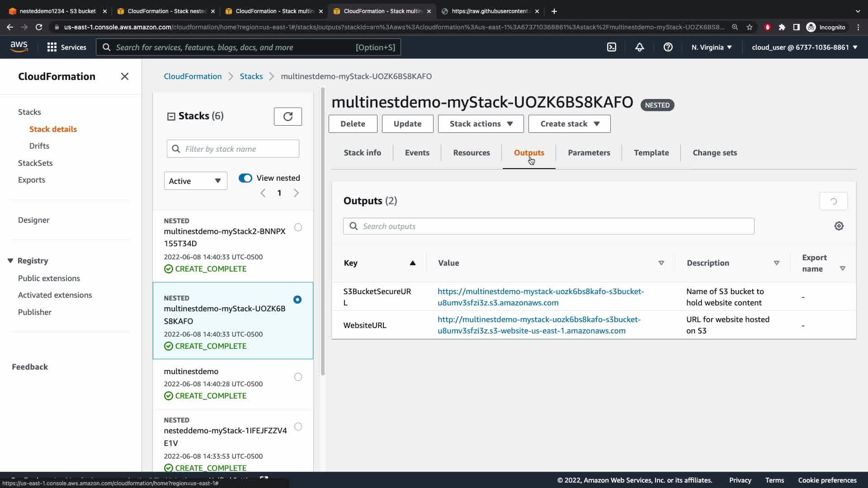The width and height of the screenshot is (868, 488).
Task: Select multinestdemo-myStack2 stack radio button
Action: (x=298, y=227)
